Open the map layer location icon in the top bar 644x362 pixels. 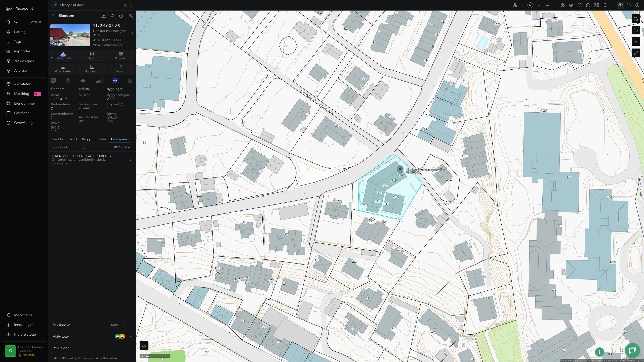click(515, 5)
